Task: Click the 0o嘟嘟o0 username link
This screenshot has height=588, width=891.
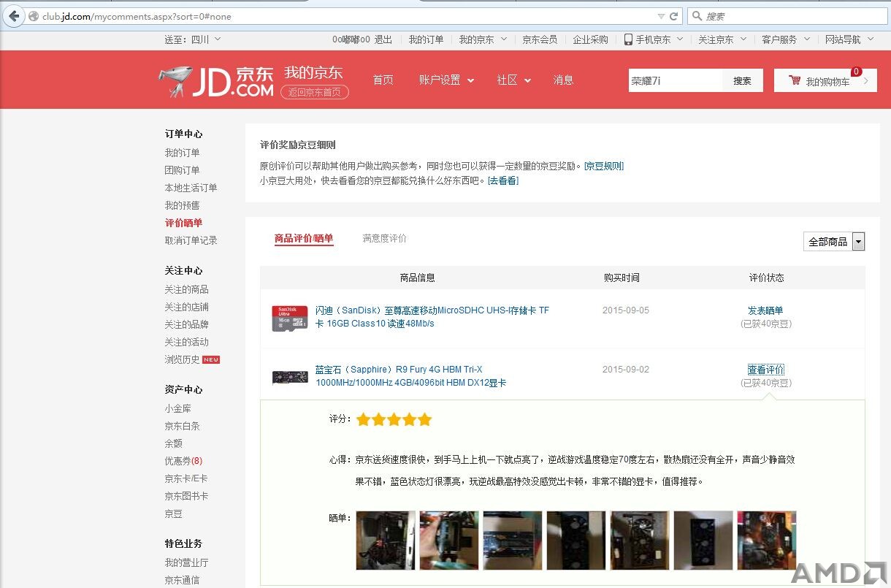Action: coord(351,39)
